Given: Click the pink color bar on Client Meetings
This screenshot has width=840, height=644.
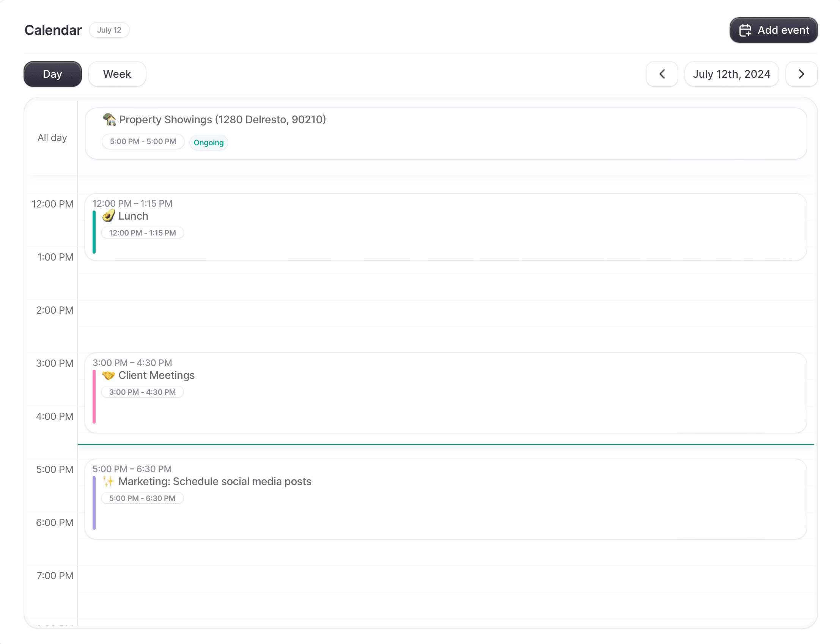Looking at the screenshot, I should tap(94, 396).
